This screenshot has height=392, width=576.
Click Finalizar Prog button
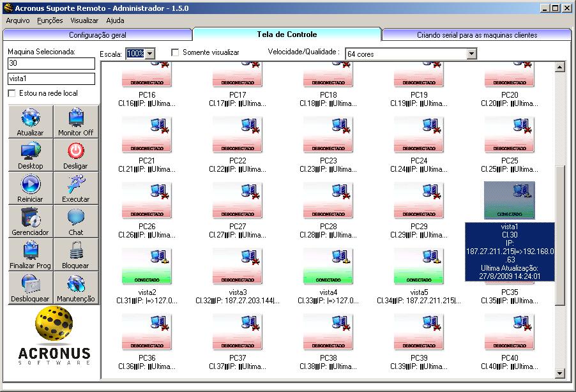click(31, 255)
